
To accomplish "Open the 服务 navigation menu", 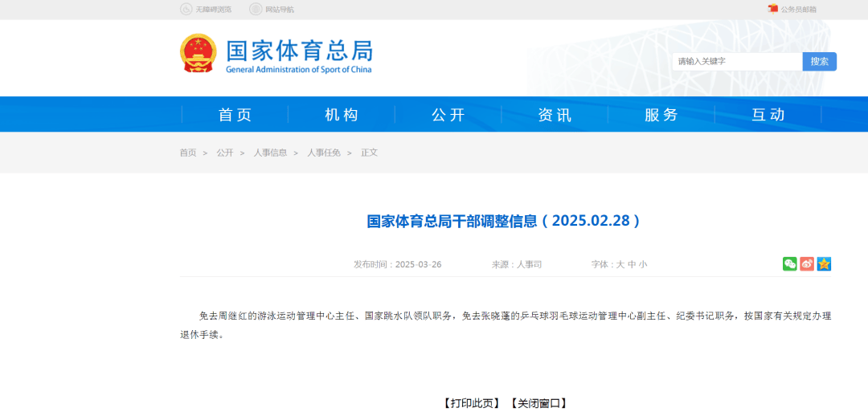I will (x=661, y=115).
